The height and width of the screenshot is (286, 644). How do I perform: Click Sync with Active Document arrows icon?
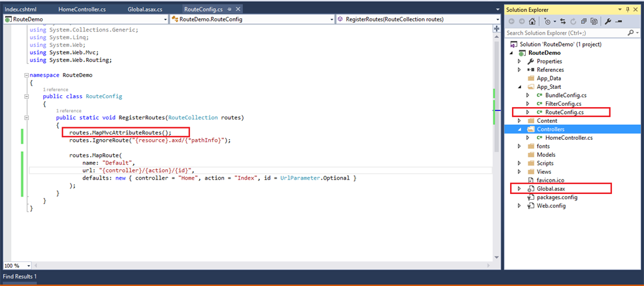click(x=563, y=21)
